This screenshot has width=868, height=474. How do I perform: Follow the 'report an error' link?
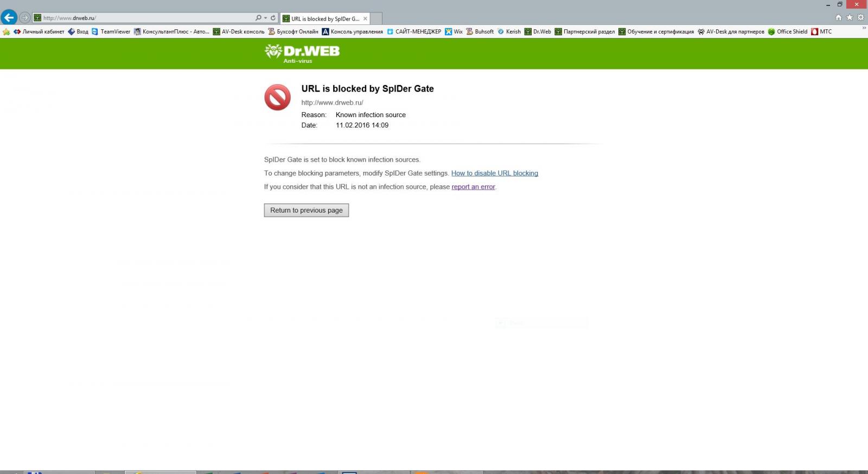pyautogui.click(x=473, y=187)
